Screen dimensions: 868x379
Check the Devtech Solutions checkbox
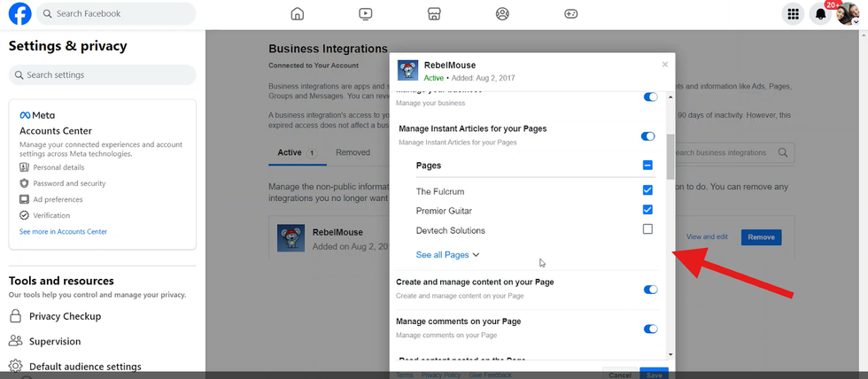tap(647, 229)
